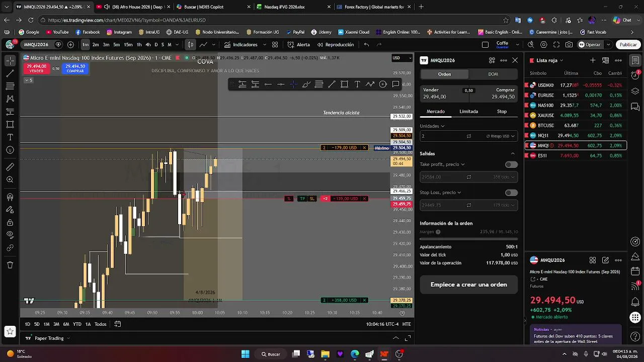Click Empiece a crear una orden button

468,285
